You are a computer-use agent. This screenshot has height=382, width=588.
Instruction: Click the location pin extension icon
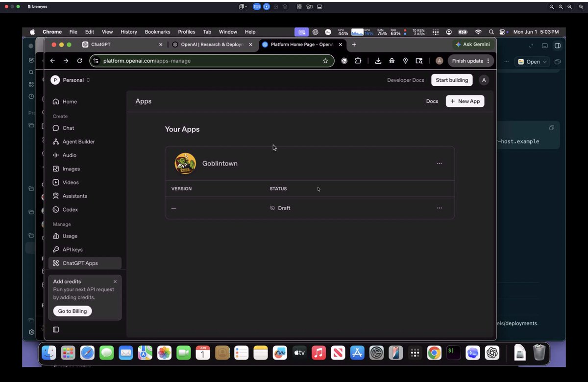click(x=405, y=61)
